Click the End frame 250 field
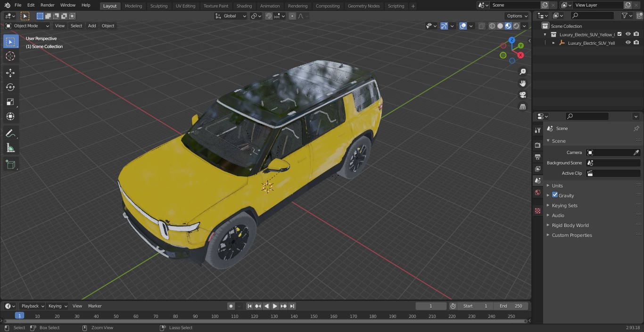644x332 pixels. pos(511,306)
